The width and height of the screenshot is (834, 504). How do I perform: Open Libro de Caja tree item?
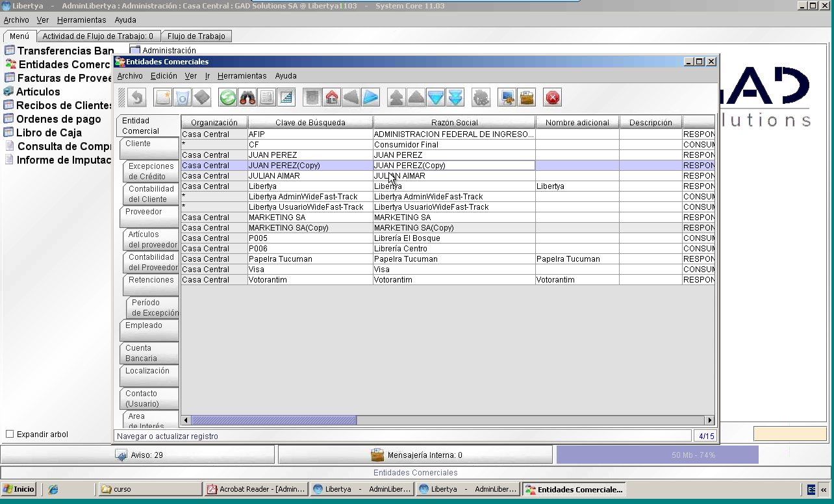(x=43, y=132)
